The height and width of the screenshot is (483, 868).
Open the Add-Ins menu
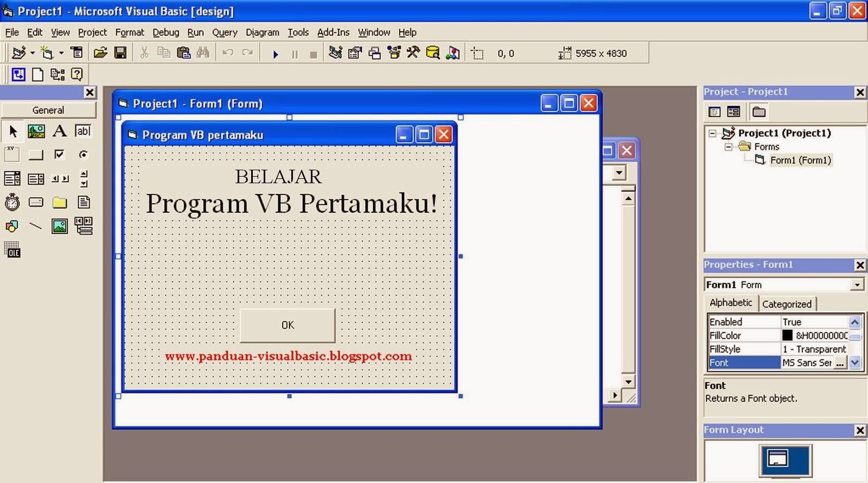coord(333,32)
